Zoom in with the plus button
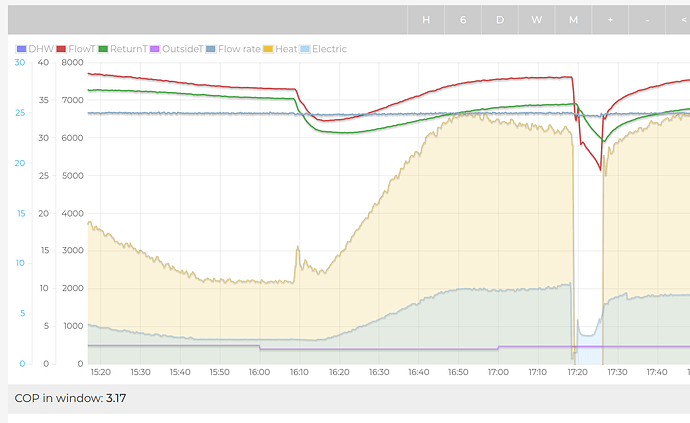Image resolution: width=690 pixels, height=423 pixels. pos(611,20)
